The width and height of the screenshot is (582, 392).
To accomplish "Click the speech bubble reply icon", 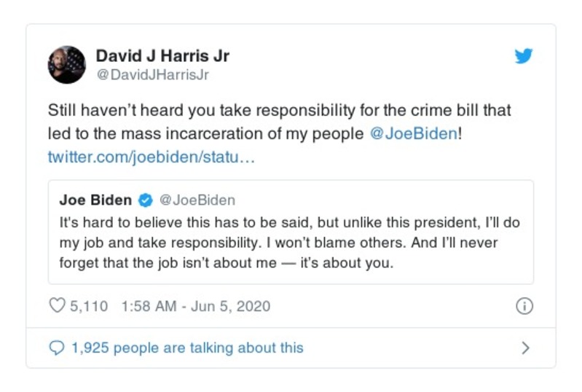I will [56, 348].
